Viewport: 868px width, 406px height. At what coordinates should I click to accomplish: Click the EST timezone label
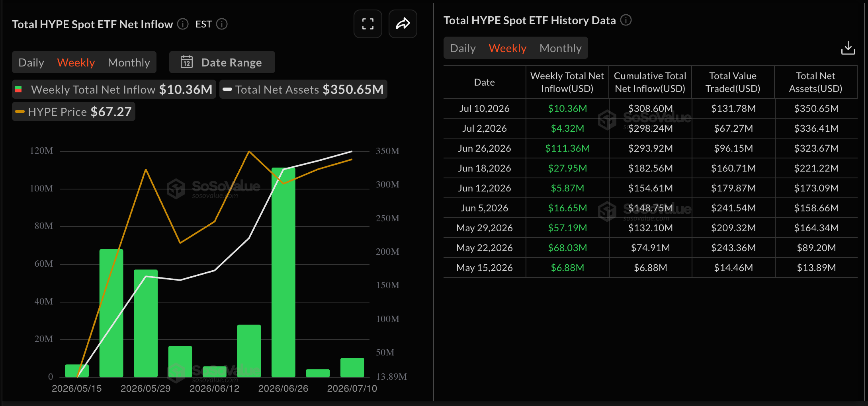(x=203, y=24)
